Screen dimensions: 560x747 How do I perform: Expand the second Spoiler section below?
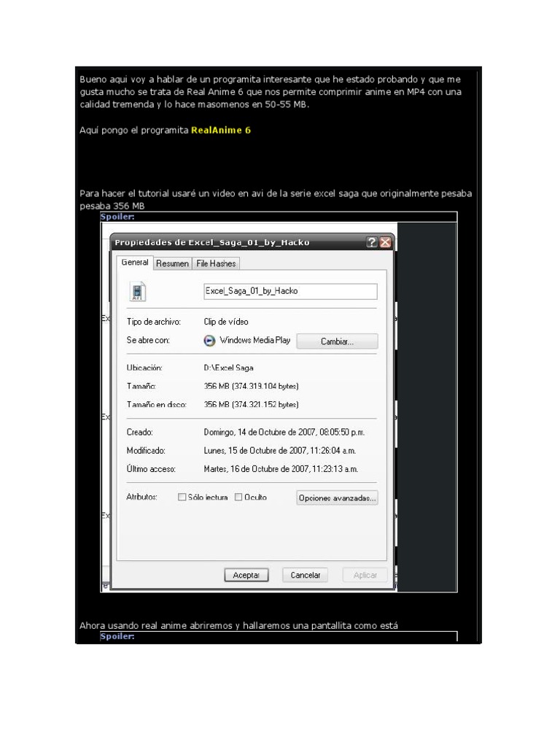(x=117, y=636)
